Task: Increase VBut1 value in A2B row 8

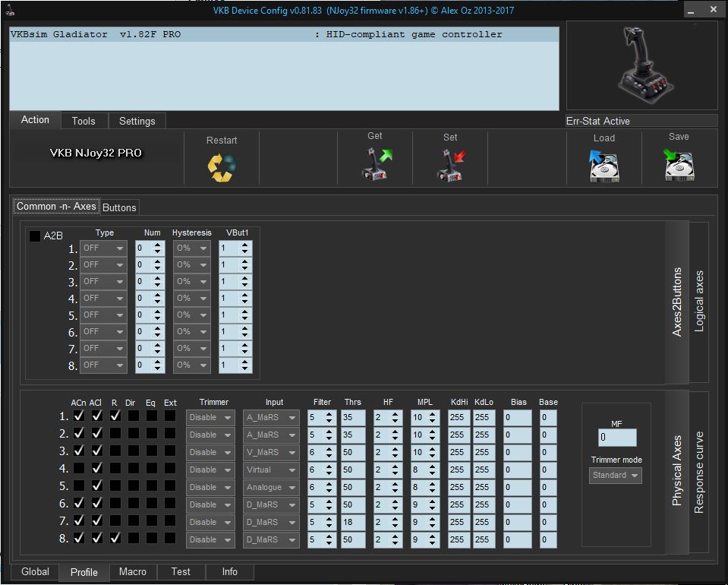Action: coord(244,362)
